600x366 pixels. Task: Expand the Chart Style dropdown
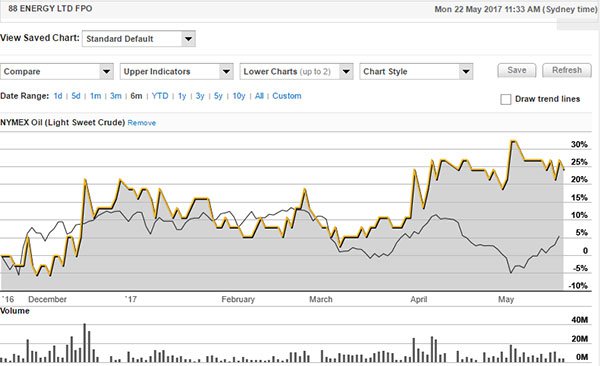416,72
